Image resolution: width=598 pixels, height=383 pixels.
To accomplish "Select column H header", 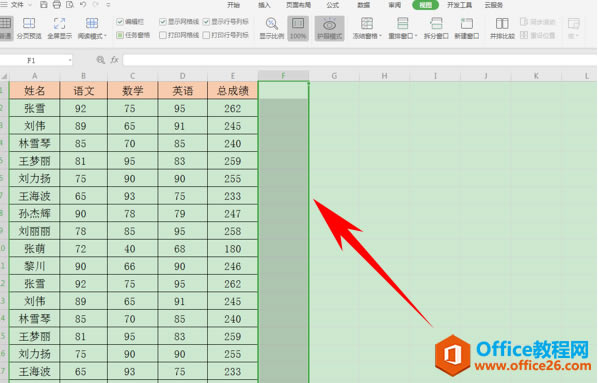I will [384, 76].
